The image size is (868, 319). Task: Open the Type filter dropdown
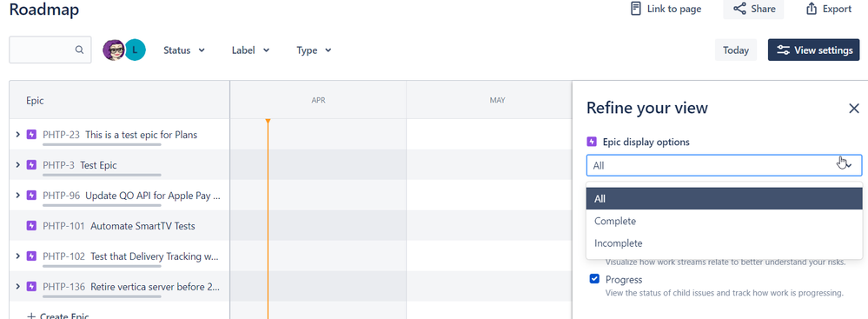314,50
